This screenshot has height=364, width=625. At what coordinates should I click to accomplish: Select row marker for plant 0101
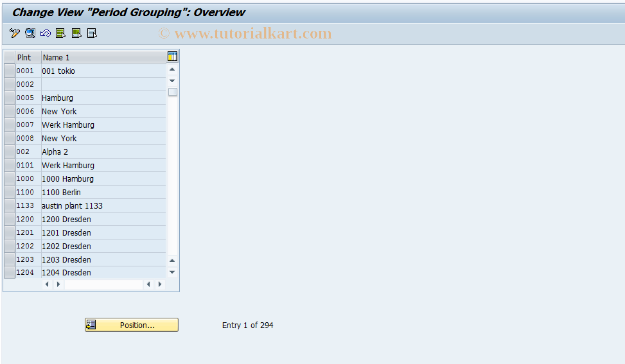(x=10, y=165)
